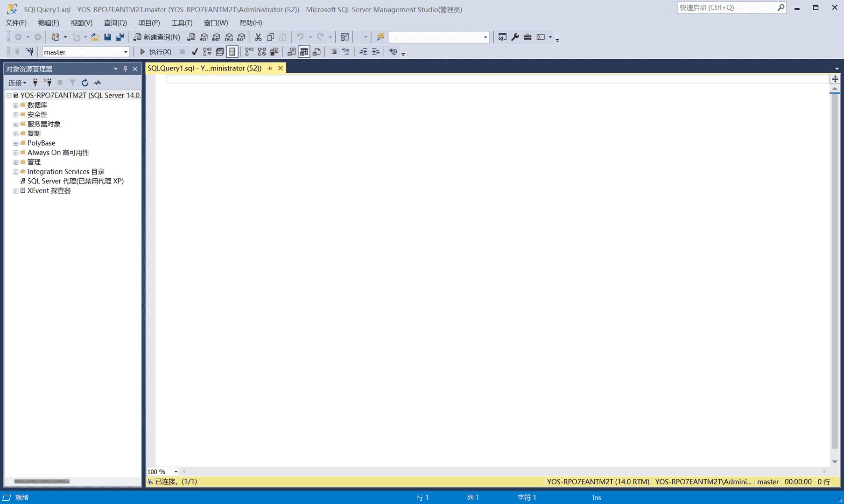This screenshot has height=504, width=844.
Task: Open Object Explorer window position dropdown arrow
Action: click(115, 69)
